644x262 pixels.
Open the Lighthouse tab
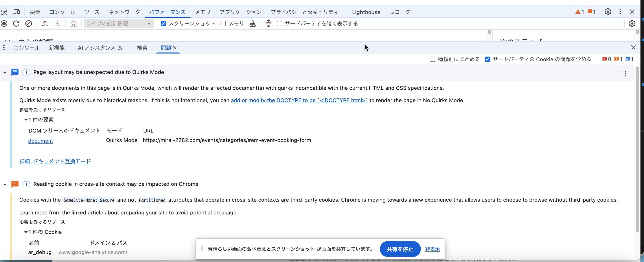366,12
